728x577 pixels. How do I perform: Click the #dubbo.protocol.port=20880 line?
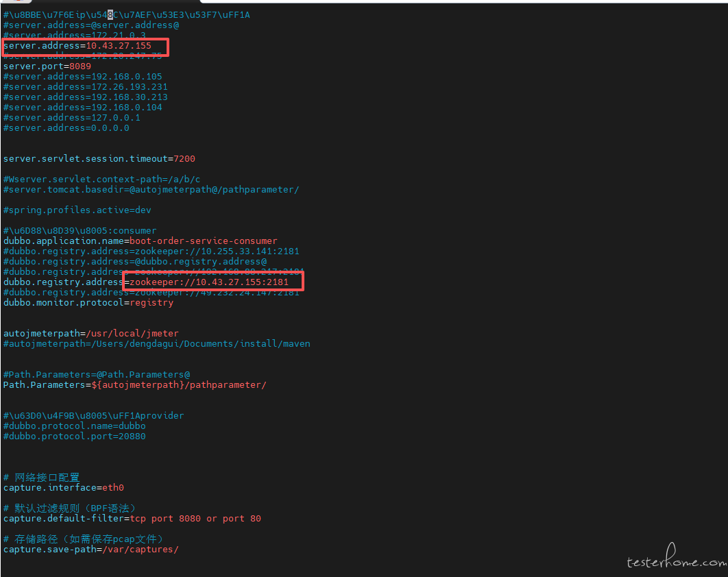(74, 437)
